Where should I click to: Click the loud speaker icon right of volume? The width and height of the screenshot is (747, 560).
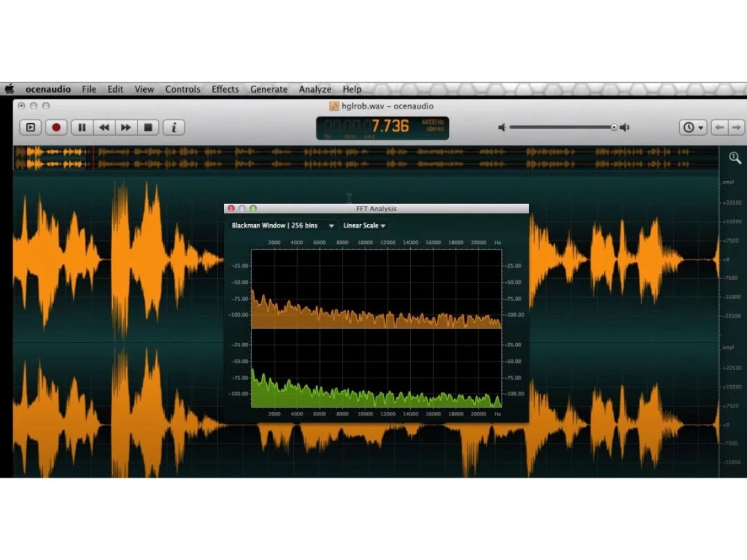pos(624,128)
